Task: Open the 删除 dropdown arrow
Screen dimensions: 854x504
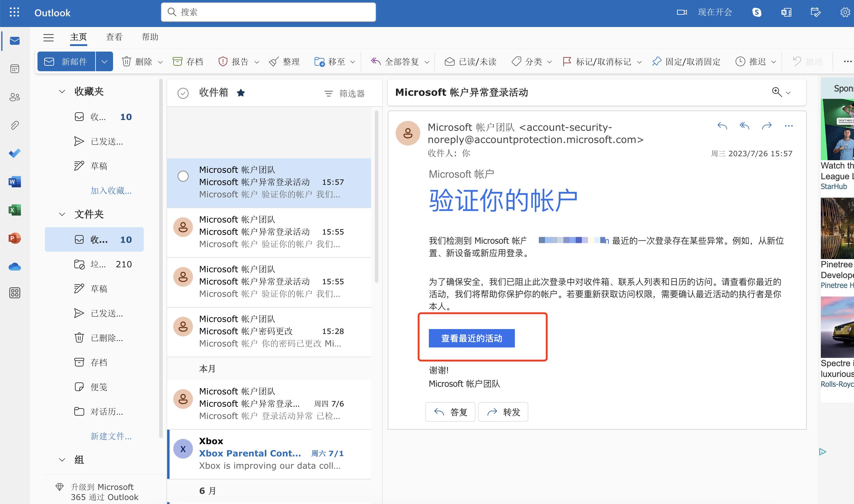Action: coord(160,62)
